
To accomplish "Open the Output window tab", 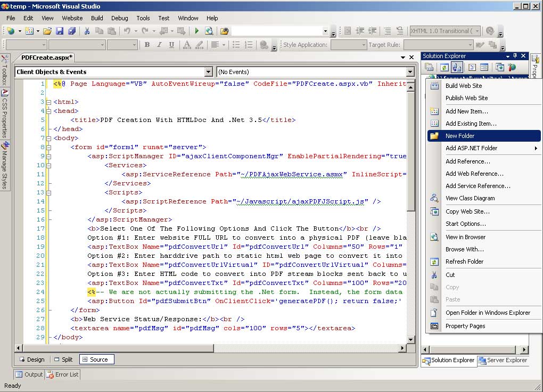I will pyautogui.click(x=29, y=374).
